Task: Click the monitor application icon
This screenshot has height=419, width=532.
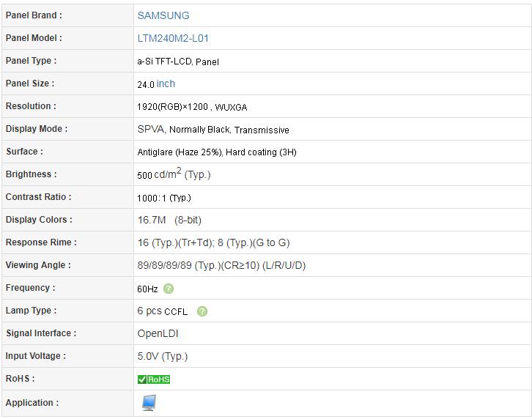Action: [149, 403]
